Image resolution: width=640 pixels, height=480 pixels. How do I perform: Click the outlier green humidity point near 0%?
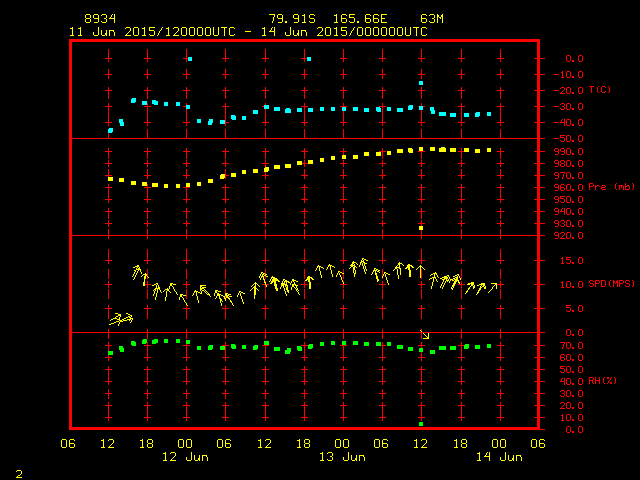pyautogui.click(x=421, y=424)
